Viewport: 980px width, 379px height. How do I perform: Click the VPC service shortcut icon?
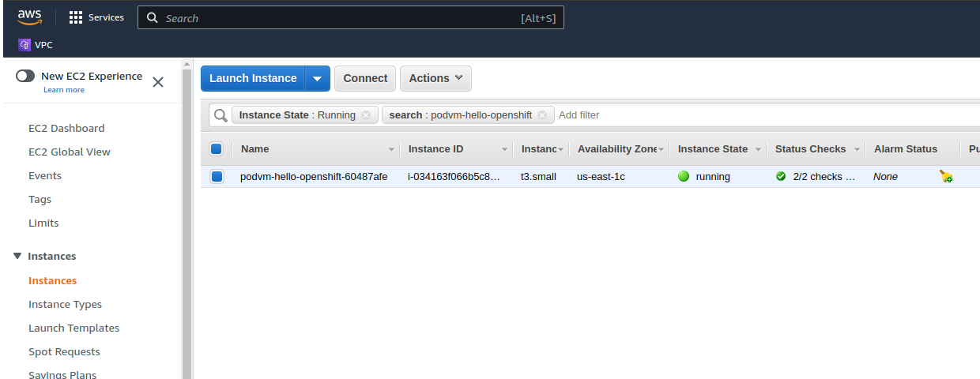pos(24,45)
